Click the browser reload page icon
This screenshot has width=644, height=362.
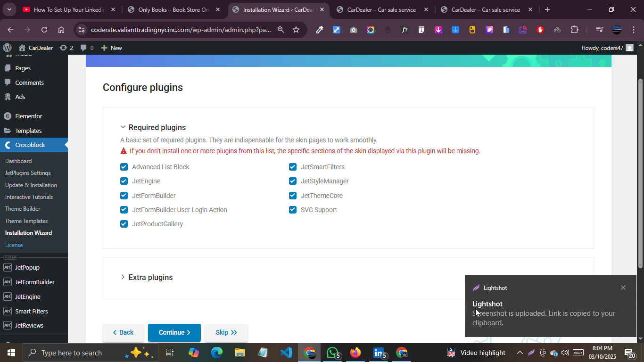tap(44, 30)
